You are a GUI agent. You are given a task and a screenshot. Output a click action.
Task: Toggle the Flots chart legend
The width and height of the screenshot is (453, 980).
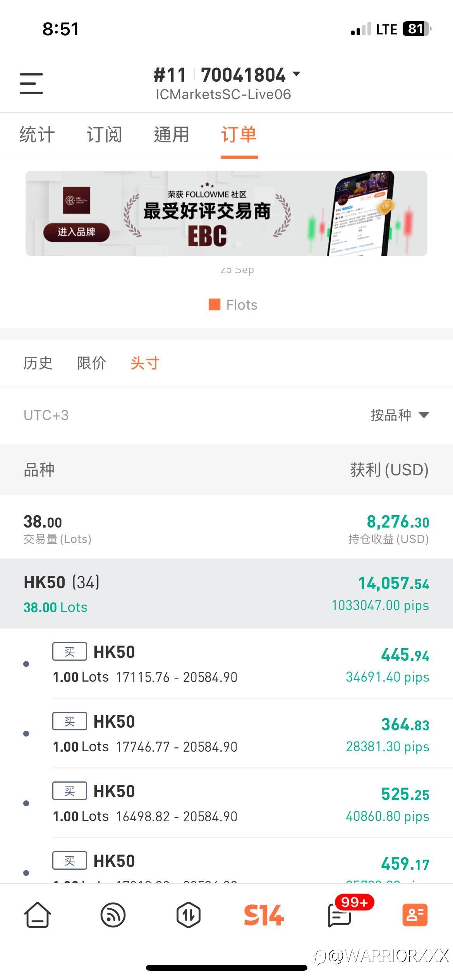233,305
